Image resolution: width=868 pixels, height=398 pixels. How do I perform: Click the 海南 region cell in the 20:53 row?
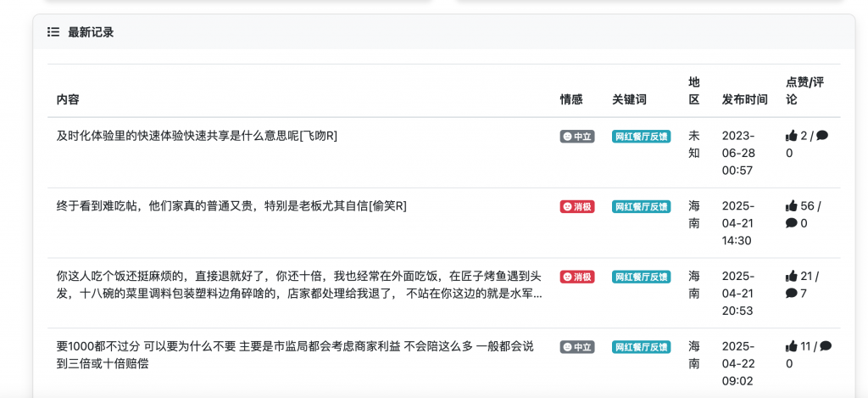[x=694, y=284]
